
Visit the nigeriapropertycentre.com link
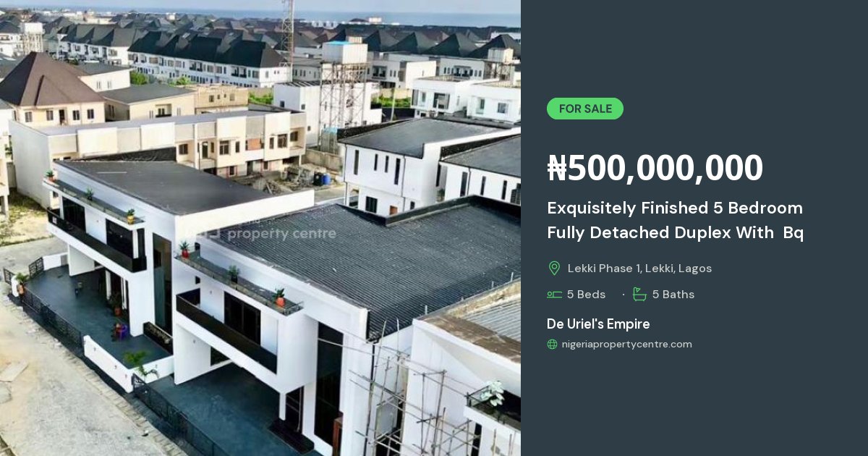(626, 345)
